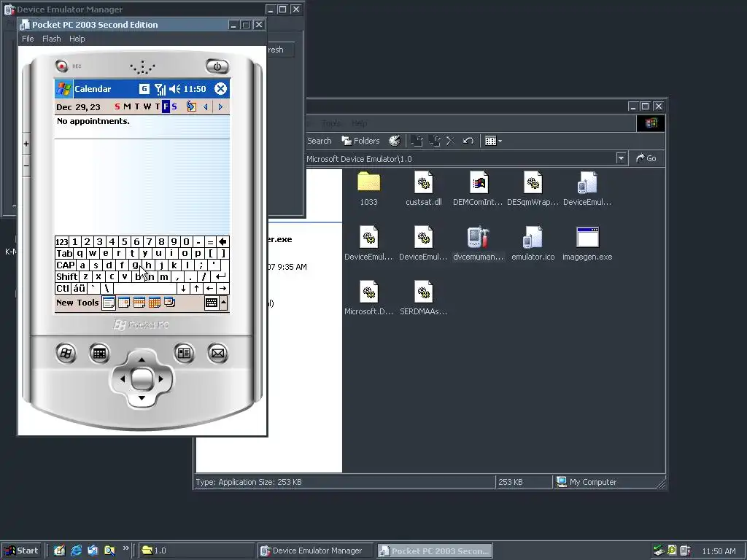Click the Windows Start button on taskbar
The height and width of the screenshot is (560, 747).
(x=21, y=551)
